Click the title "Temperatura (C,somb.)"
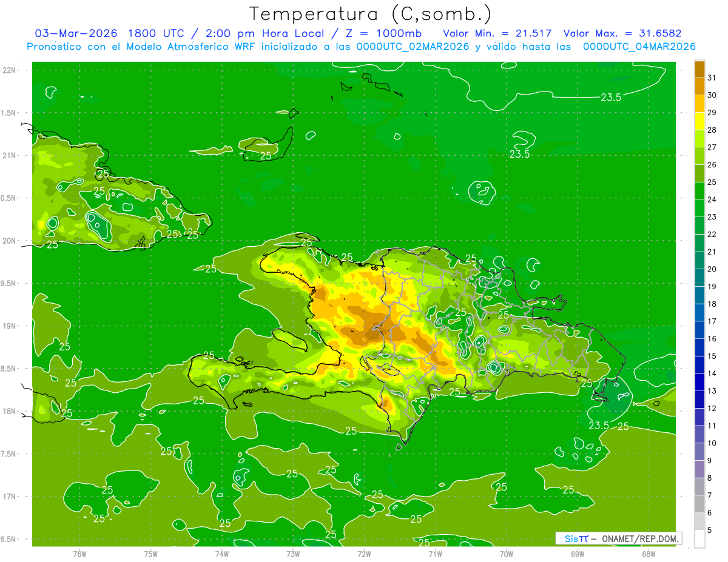The width and height of the screenshot is (728, 562). point(371,15)
